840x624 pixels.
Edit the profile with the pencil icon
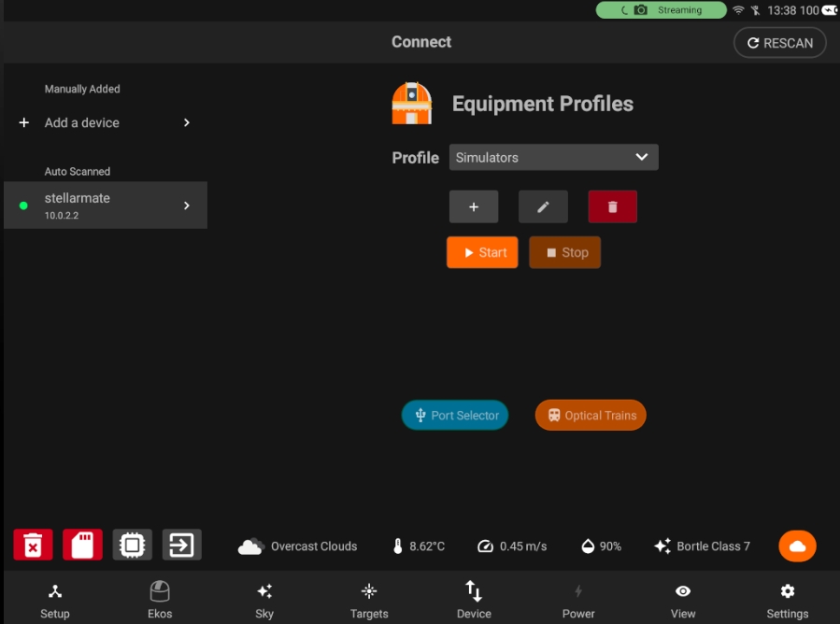(543, 206)
